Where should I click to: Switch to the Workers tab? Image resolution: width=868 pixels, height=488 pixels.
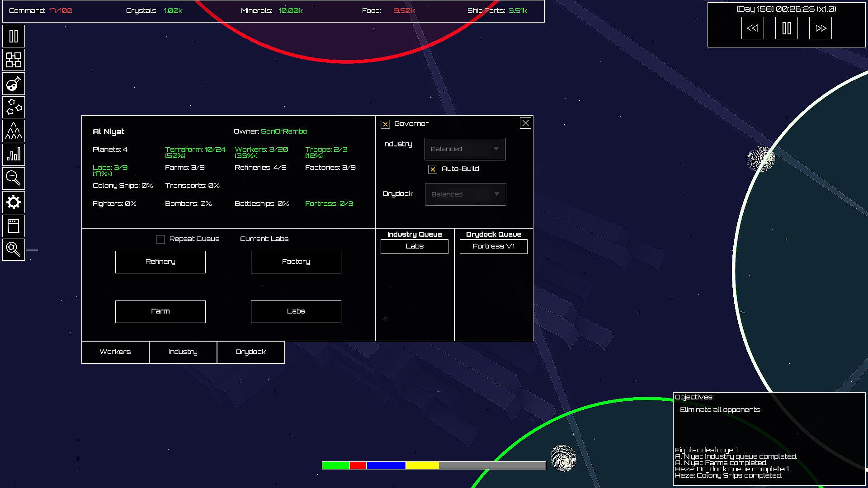point(115,352)
